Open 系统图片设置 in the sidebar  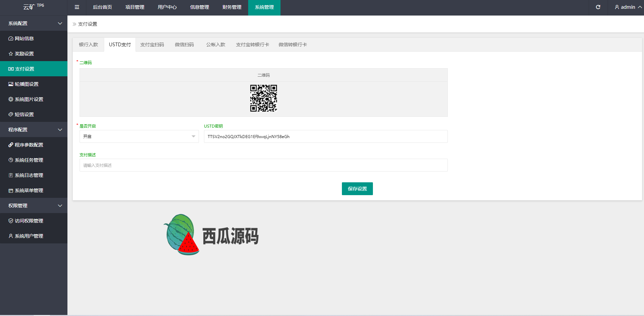[34, 99]
